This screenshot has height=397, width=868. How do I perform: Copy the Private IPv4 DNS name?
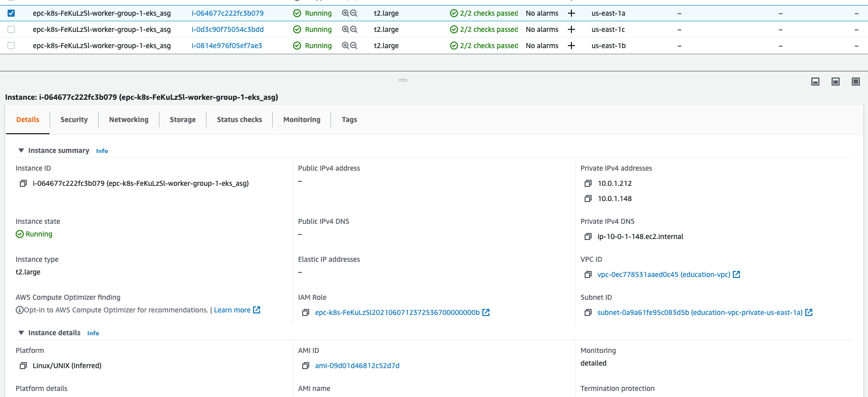click(x=588, y=236)
